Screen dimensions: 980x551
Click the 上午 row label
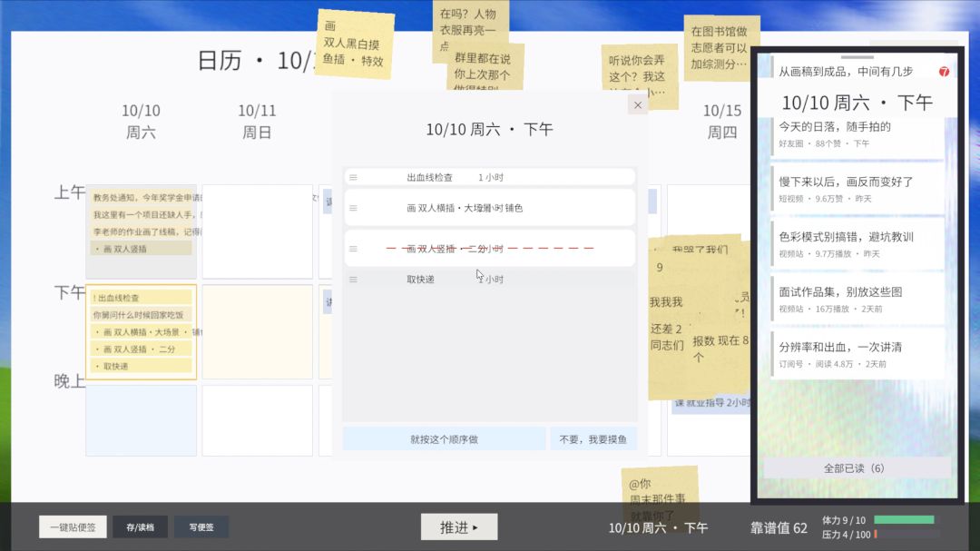point(69,192)
